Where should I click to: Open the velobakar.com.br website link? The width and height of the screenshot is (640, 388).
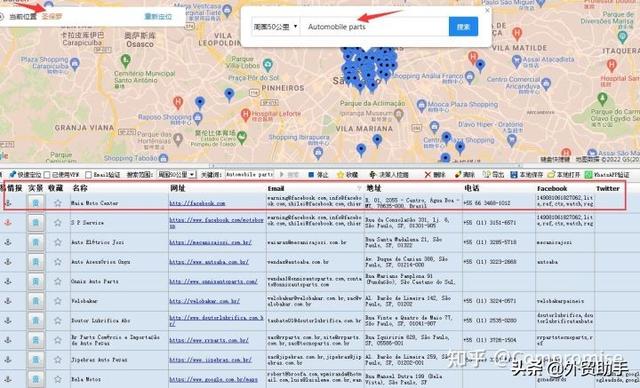click(x=204, y=301)
